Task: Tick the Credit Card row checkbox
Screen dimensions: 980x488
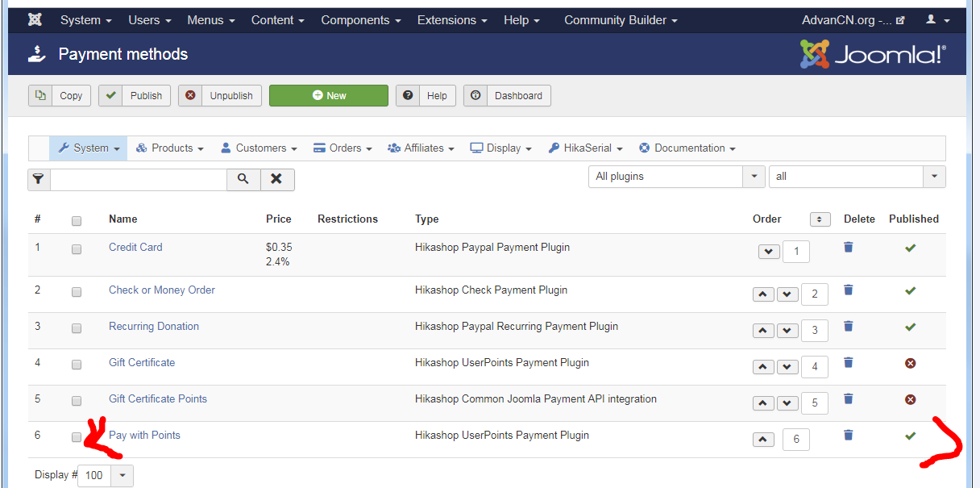Action: [x=77, y=249]
